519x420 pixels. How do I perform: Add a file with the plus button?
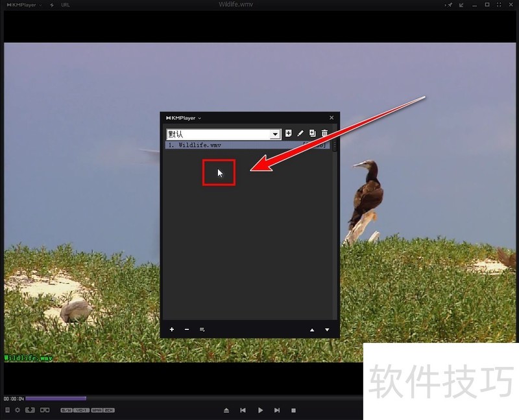pos(172,330)
